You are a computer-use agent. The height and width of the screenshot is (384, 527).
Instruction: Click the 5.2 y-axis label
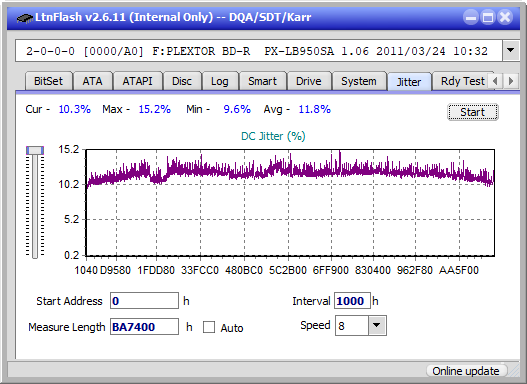[72, 220]
